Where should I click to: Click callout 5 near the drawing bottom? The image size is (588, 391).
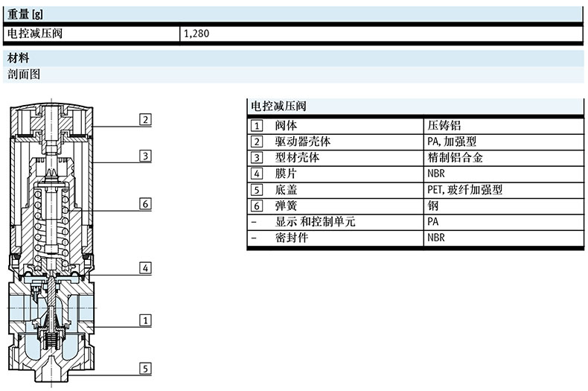tap(146, 368)
